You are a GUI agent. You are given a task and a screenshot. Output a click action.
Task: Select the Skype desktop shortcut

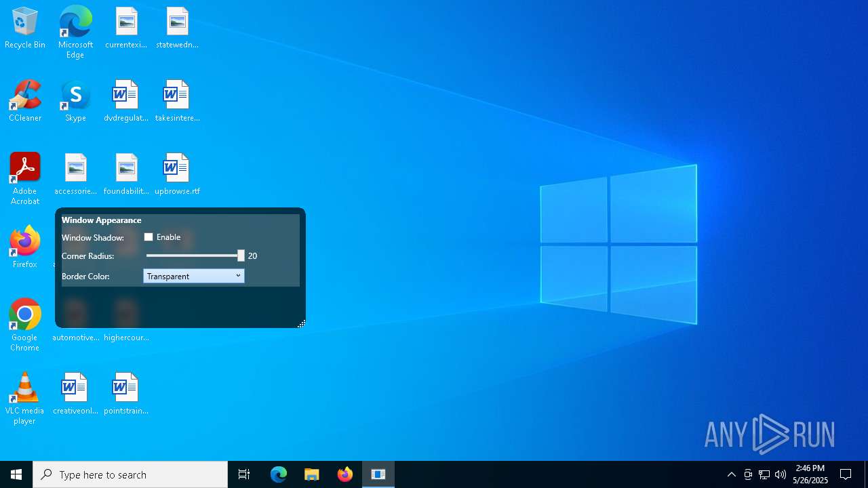click(x=75, y=102)
